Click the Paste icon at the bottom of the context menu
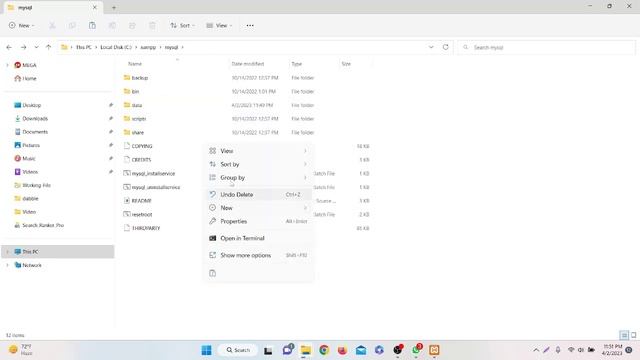 pyautogui.click(x=212, y=273)
